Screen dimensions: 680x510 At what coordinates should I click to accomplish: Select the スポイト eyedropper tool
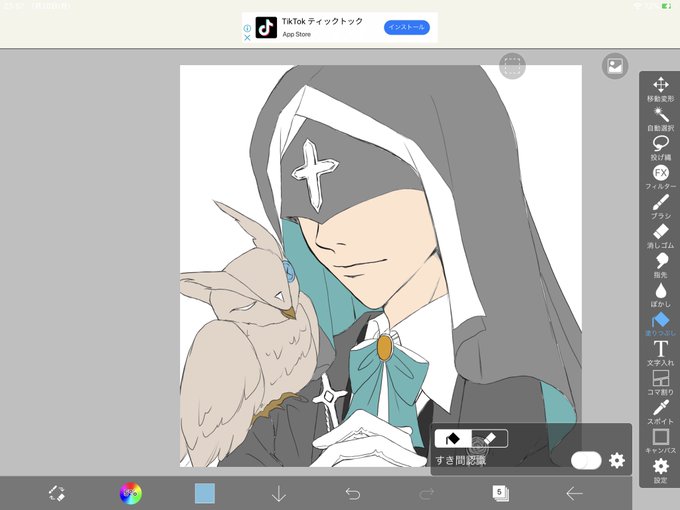pos(660,412)
